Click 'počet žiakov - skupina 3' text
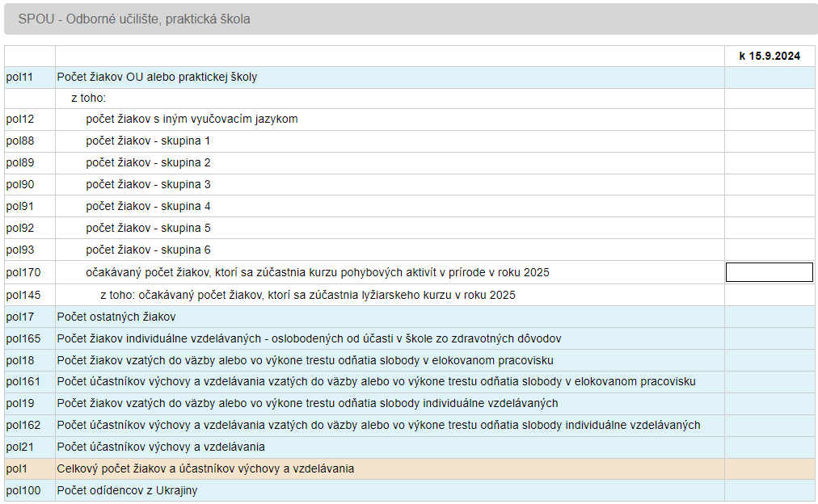Viewport: 818px width, 504px height. pos(148,185)
